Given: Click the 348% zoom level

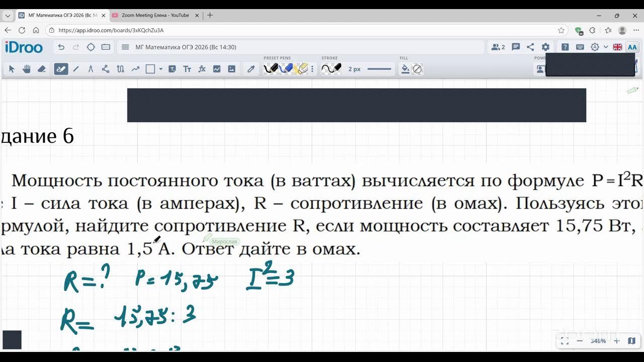Looking at the screenshot, I should coord(598,341).
